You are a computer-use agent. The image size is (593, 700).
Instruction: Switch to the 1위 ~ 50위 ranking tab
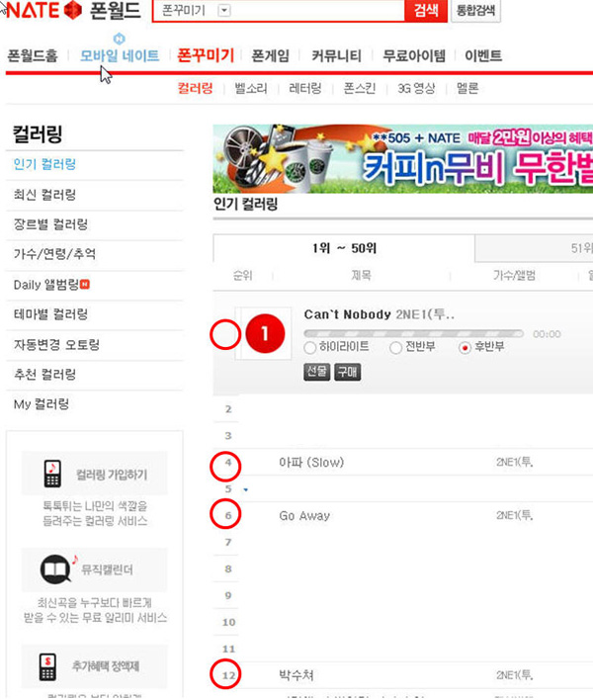pyautogui.click(x=344, y=248)
